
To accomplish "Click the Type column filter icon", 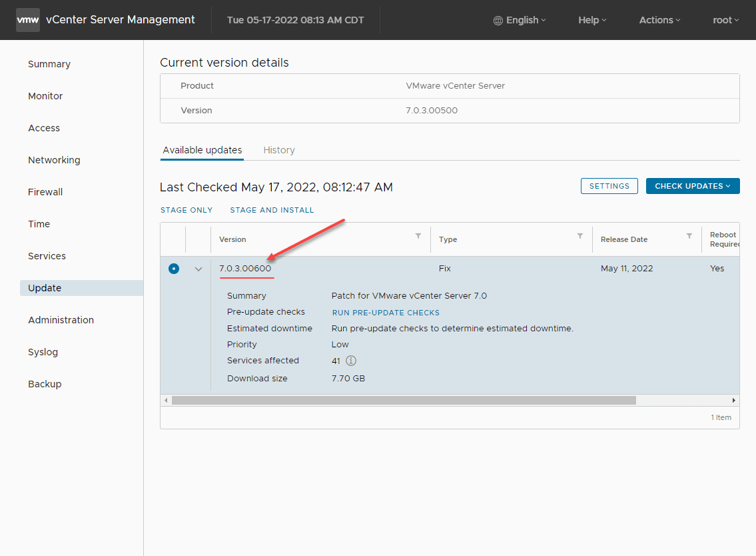I will click(580, 236).
